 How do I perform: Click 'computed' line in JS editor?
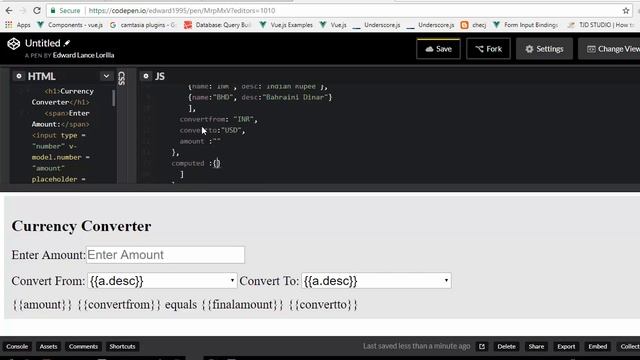[196, 163]
